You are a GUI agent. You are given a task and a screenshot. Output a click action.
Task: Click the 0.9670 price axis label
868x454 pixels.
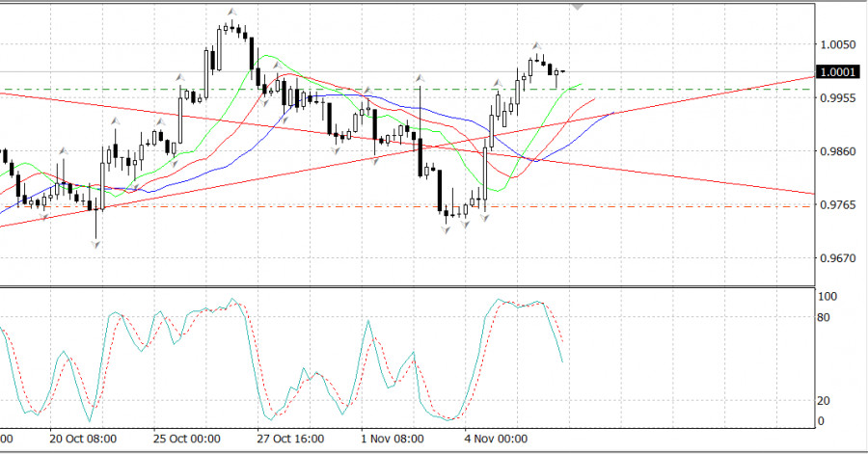point(838,258)
